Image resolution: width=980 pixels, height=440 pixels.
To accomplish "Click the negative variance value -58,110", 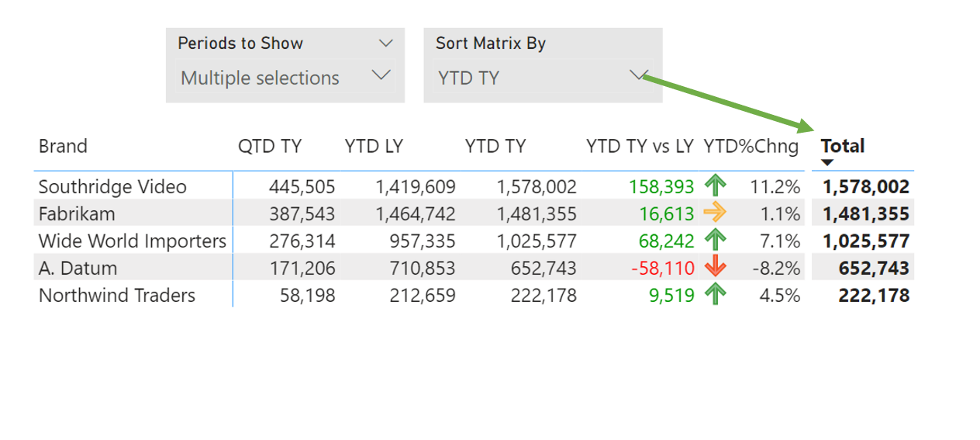I will click(x=663, y=269).
